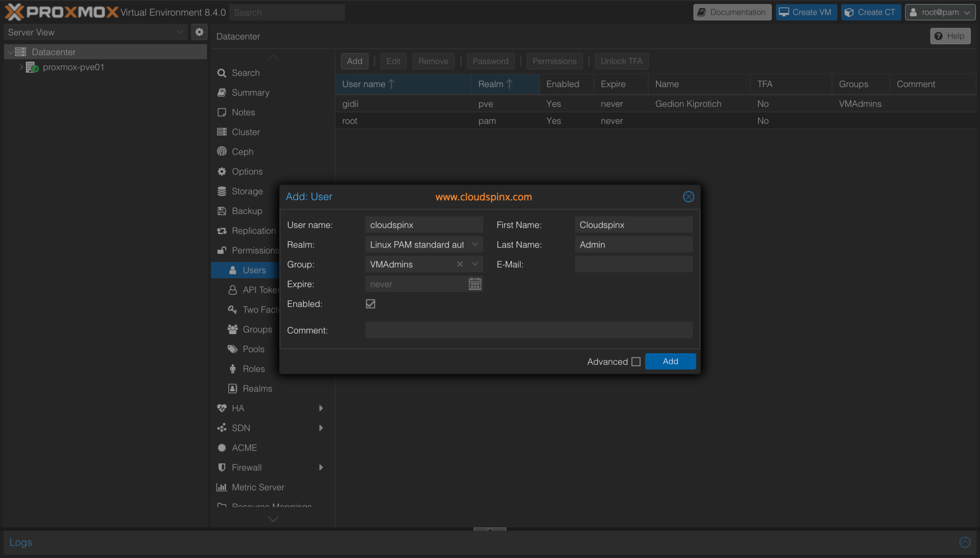The width and height of the screenshot is (980, 558).
Task: Open the Documentation page
Action: click(x=732, y=12)
